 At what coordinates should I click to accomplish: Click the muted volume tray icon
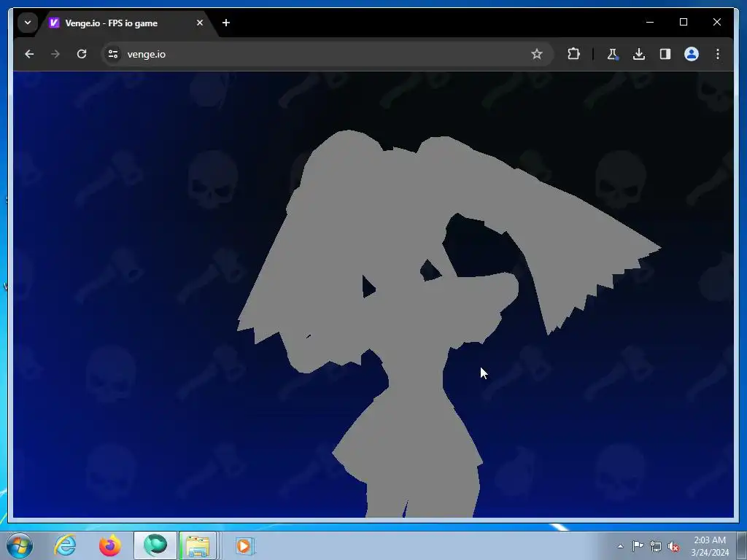pos(673,547)
